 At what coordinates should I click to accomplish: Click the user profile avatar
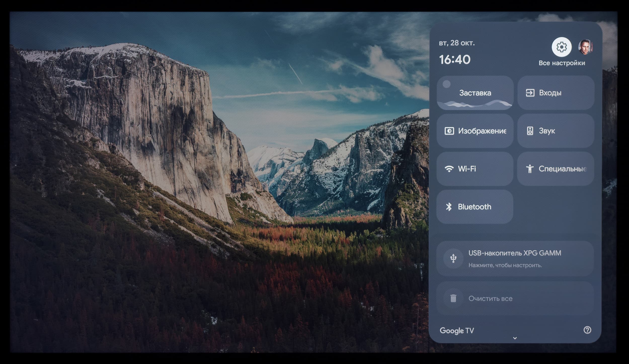pyautogui.click(x=585, y=47)
